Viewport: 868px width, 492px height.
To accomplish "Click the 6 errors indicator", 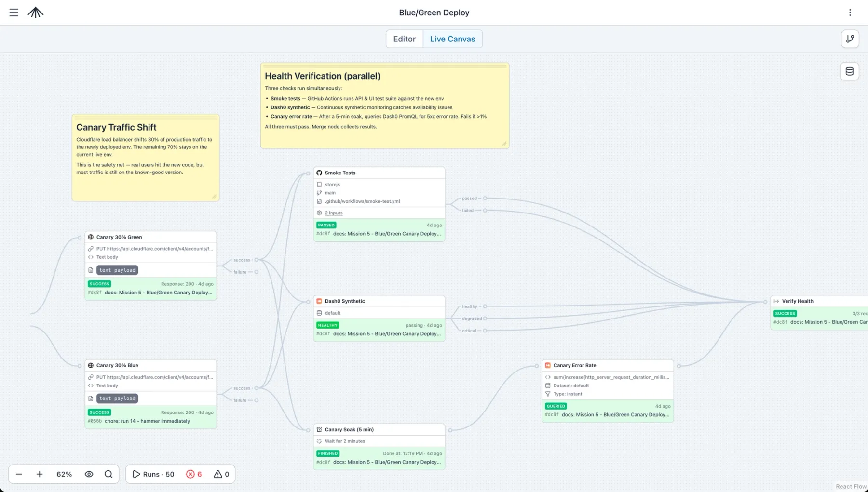I will pyautogui.click(x=194, y=474).
